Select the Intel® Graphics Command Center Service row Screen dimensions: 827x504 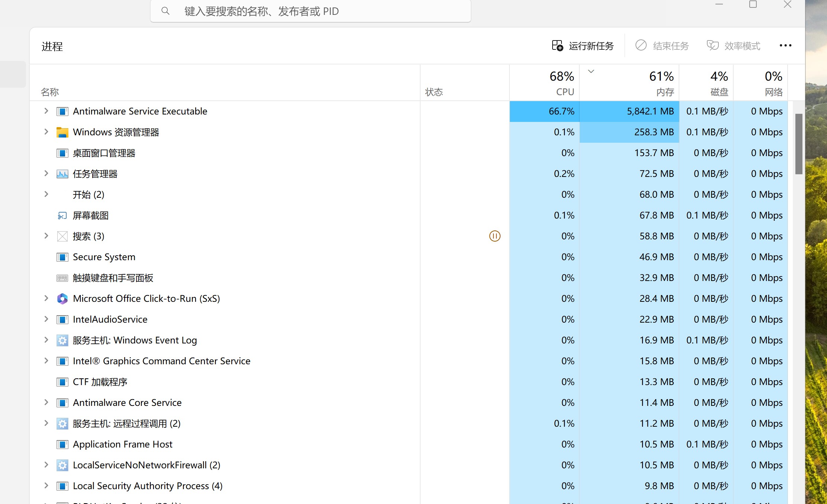tap(409, 361)
